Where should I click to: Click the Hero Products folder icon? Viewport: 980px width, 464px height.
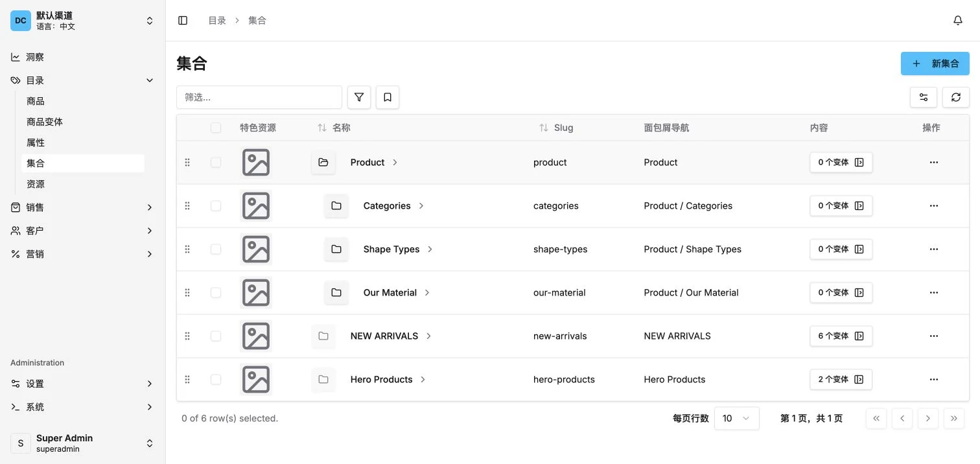pyautogui.click(x=323, y=380)
